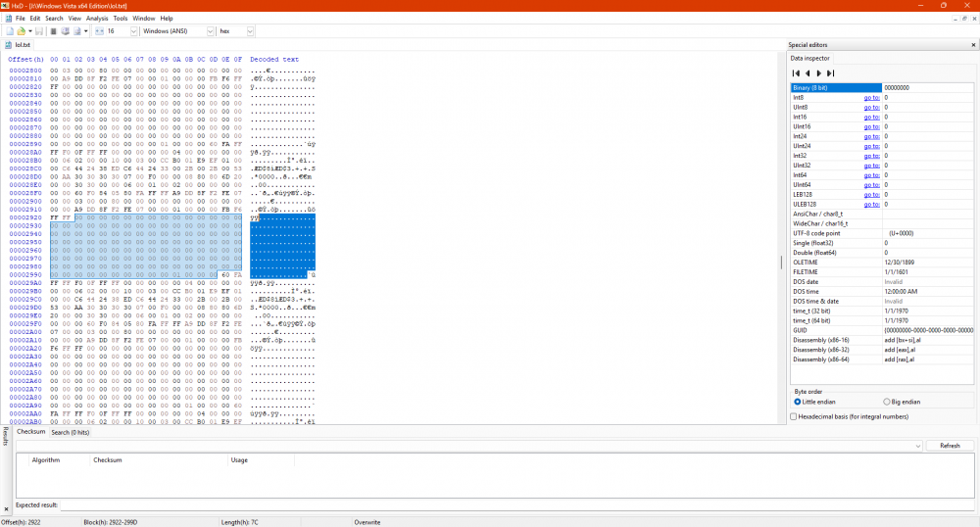Viewport: 980px width, 527px height.
Task: Jump to last byte in Data inspector
Action: pos(831,73)
